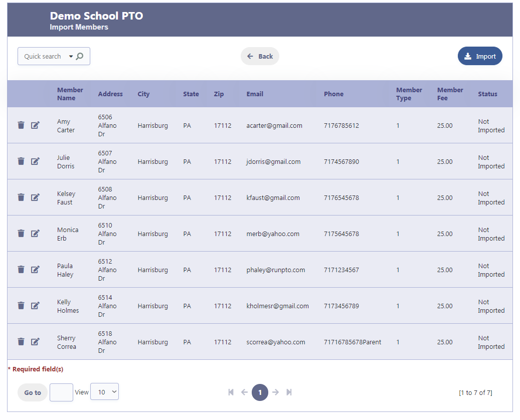Click the Go to button
This screenshot has width=520, height=420.
(x=33, y=392)
